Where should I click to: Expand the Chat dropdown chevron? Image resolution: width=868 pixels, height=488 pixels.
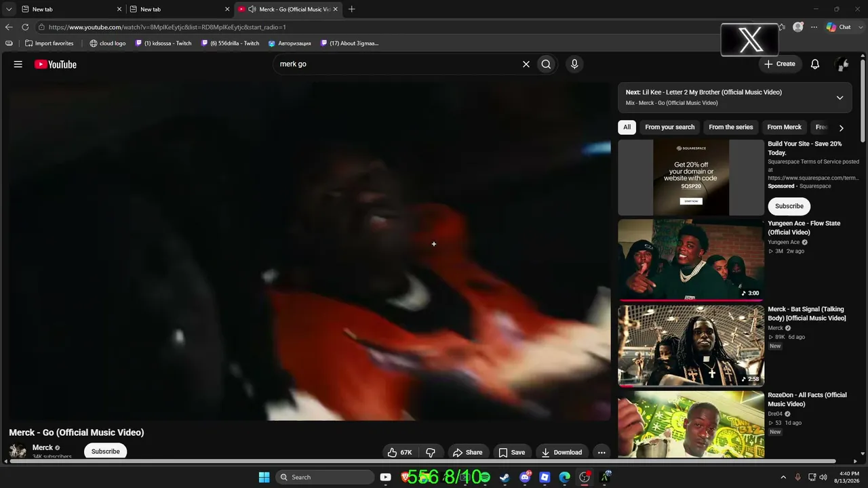coord(860,27)
